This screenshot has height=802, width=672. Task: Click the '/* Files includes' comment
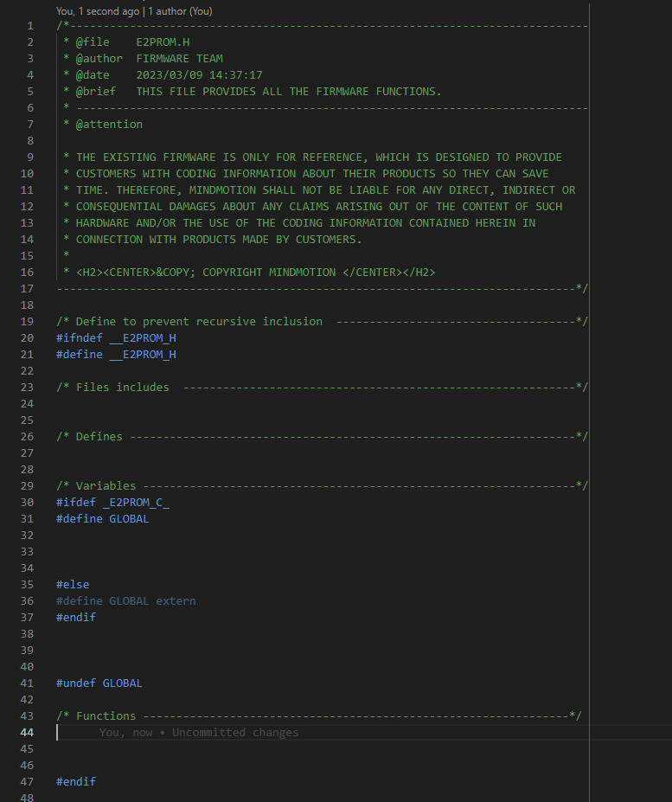click(323, 388)
